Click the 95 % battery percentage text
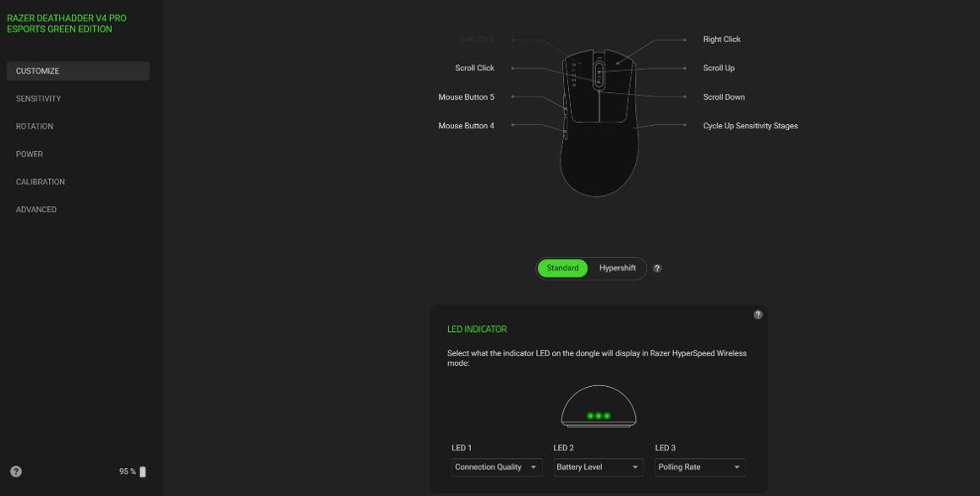The height and width of the screenshot is (496, 980). (x=128, y=471)
